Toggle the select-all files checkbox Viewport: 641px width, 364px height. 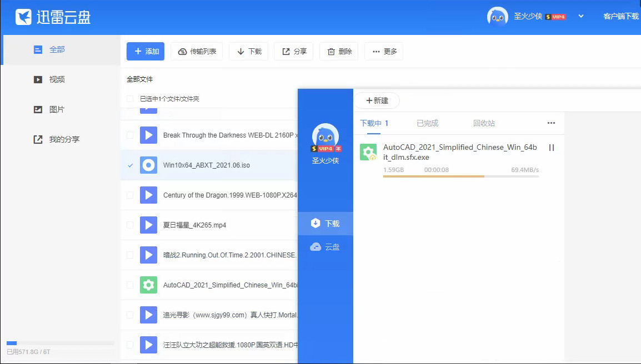click(x=130, y=99)
